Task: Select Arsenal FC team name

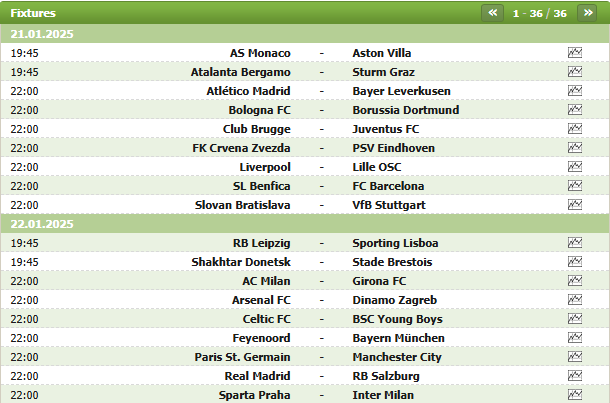Action: click(x=261, y=300)
